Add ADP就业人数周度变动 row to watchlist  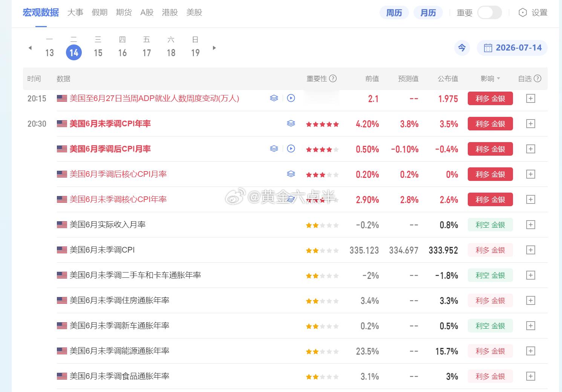click(x=530, y=98)
